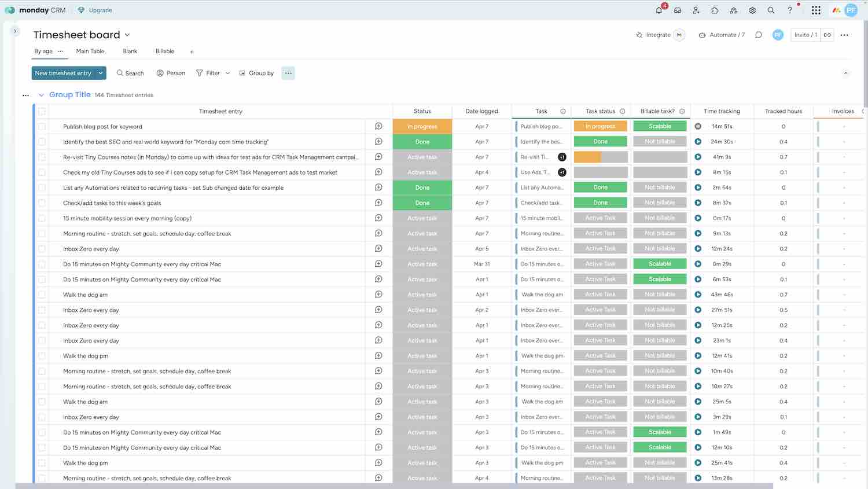
Task: Click the orange In progress status cell
Action: coord(422,127)
